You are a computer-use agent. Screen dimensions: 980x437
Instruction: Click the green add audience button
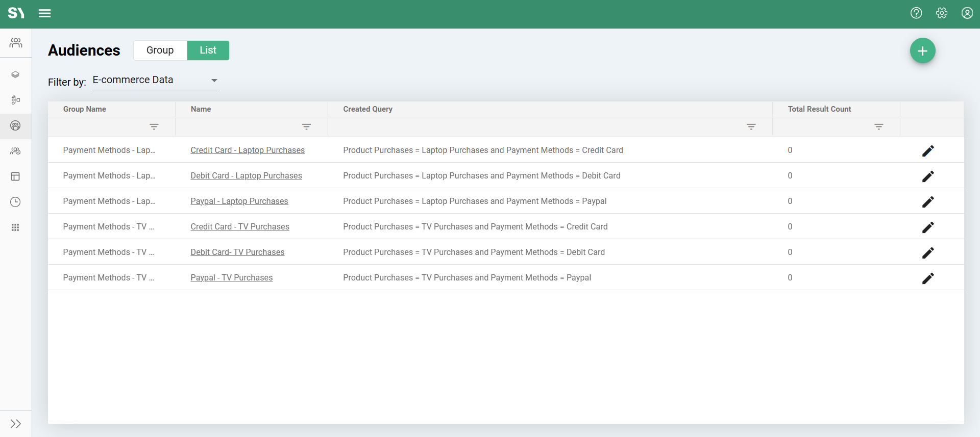coord(922,51)
